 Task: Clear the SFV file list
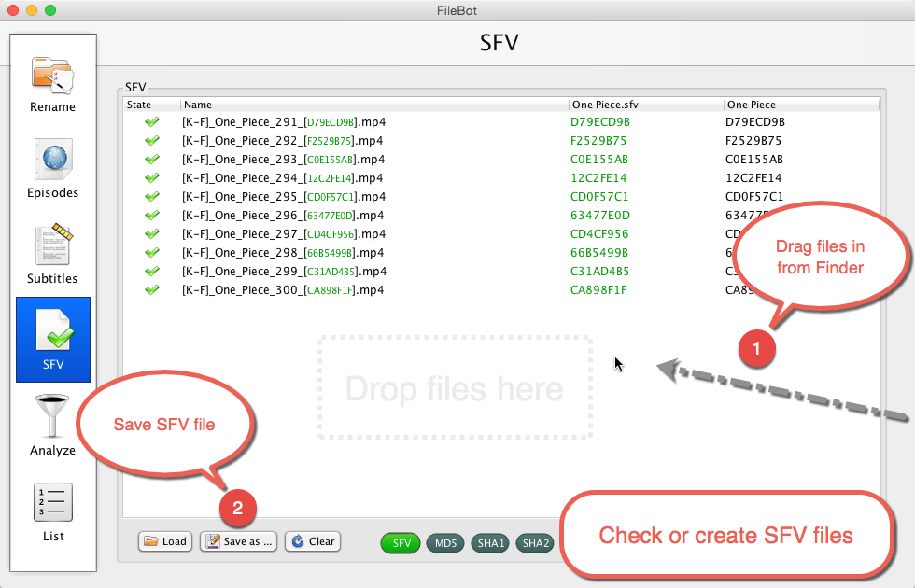tap(313, 542)
